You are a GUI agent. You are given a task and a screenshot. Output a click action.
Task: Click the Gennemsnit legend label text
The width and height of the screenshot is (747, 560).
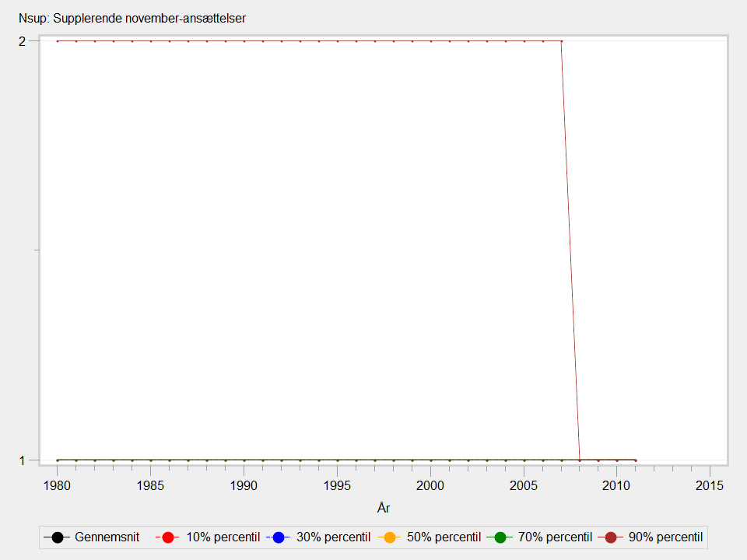pos(107,537)
